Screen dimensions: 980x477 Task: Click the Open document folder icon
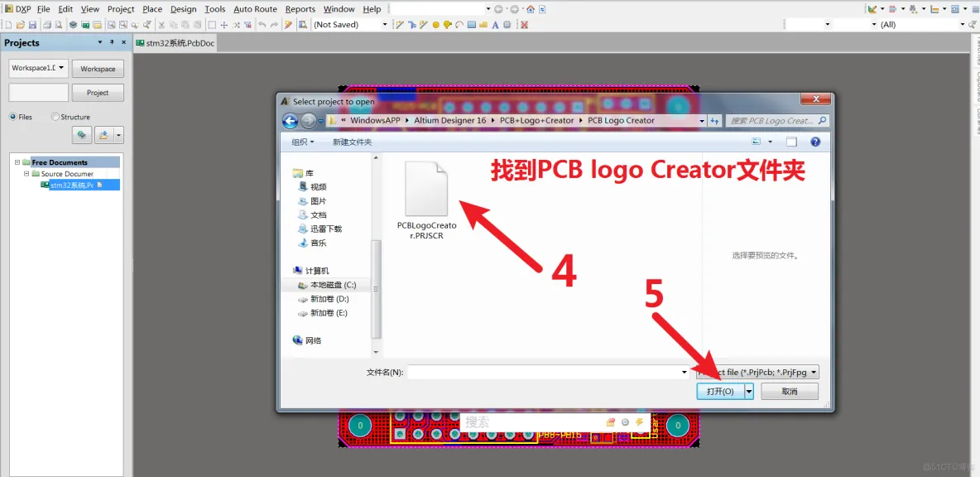click(x=21, y=24)
